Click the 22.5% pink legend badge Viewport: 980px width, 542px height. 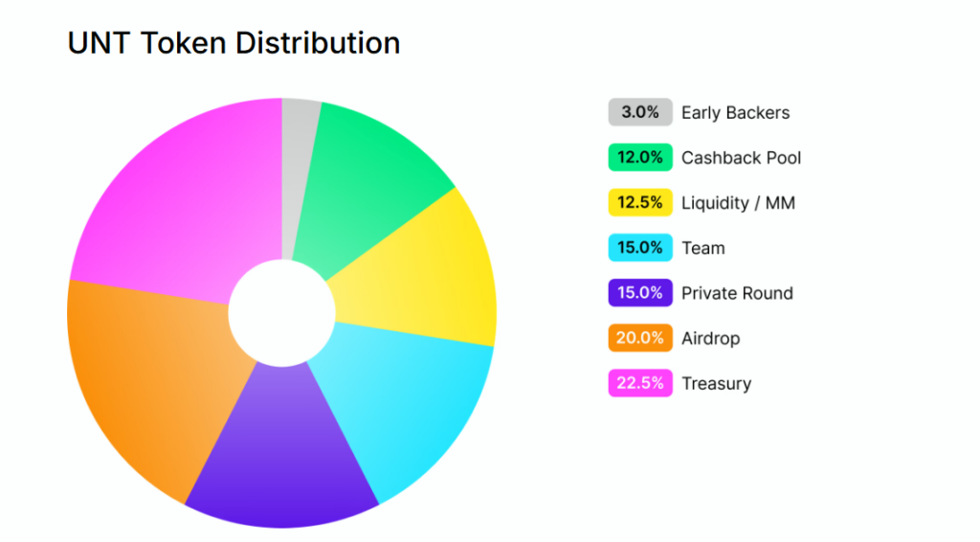click(x=640, y=383)
